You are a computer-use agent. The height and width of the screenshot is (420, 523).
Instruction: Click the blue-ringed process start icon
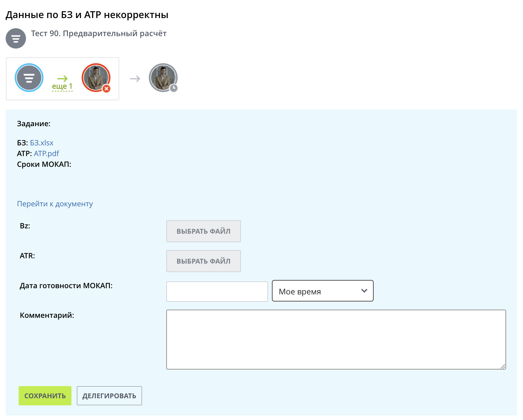click(x=29, y=78)
